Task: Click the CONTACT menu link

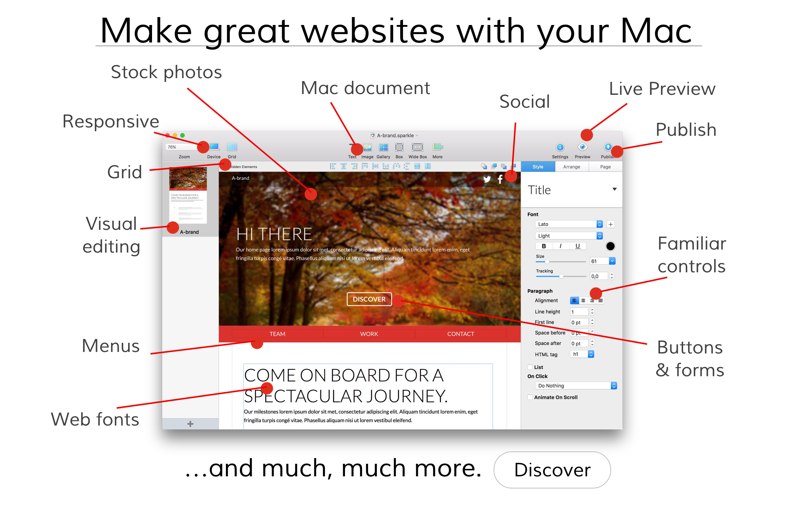Action: [x=460, y=334]
